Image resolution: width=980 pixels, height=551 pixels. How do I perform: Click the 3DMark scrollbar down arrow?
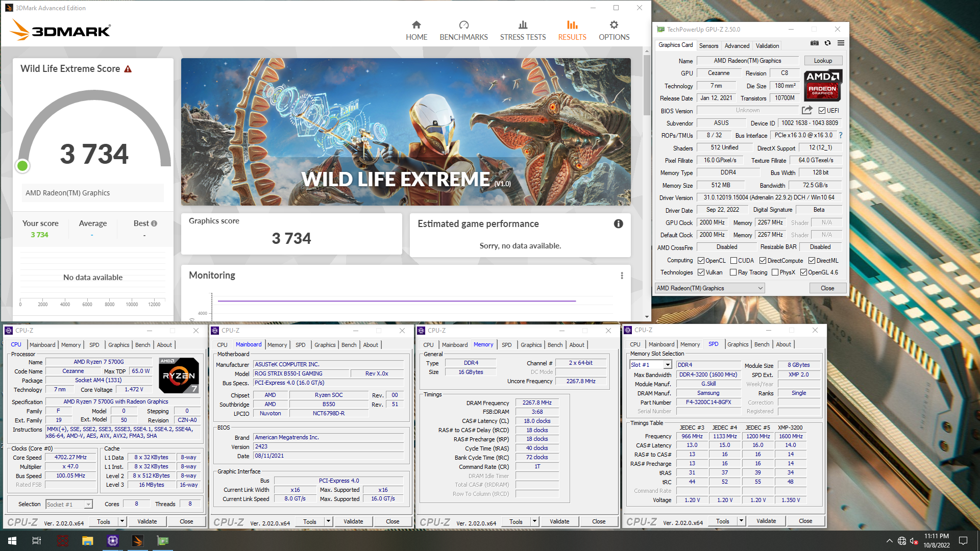tap(647, 317)
